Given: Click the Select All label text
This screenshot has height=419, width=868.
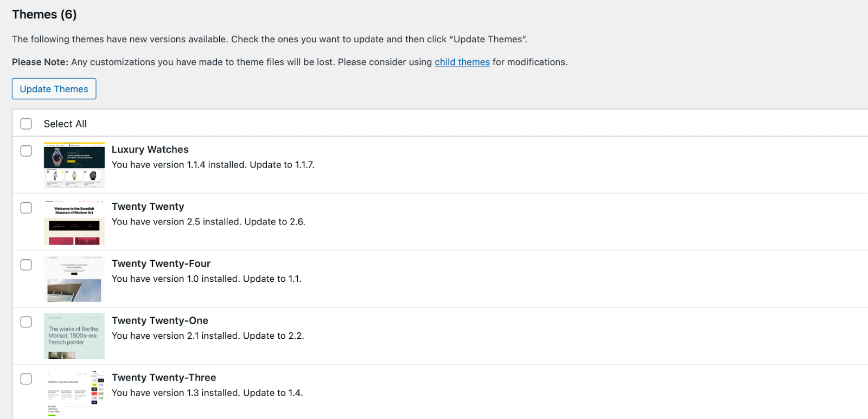Looking at the screenshot, I should point(65,123).
